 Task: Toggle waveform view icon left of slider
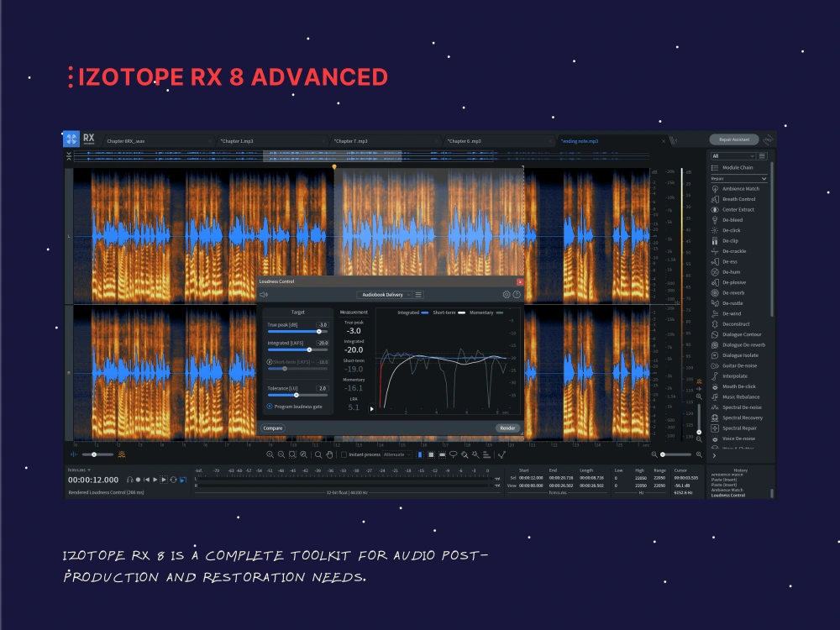[x=74, y=454]
